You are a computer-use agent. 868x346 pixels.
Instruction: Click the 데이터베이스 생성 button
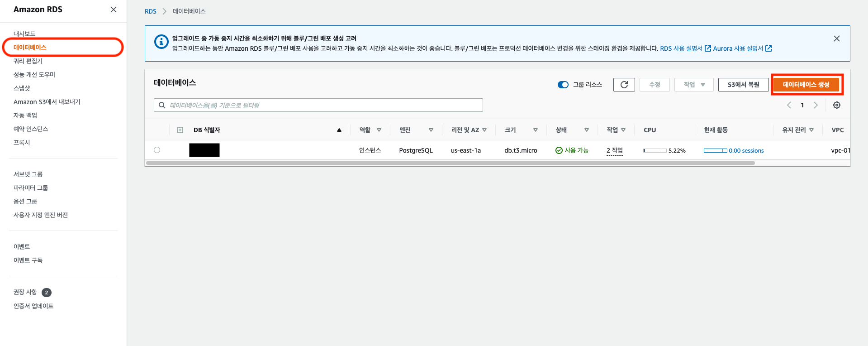point(806,85)
